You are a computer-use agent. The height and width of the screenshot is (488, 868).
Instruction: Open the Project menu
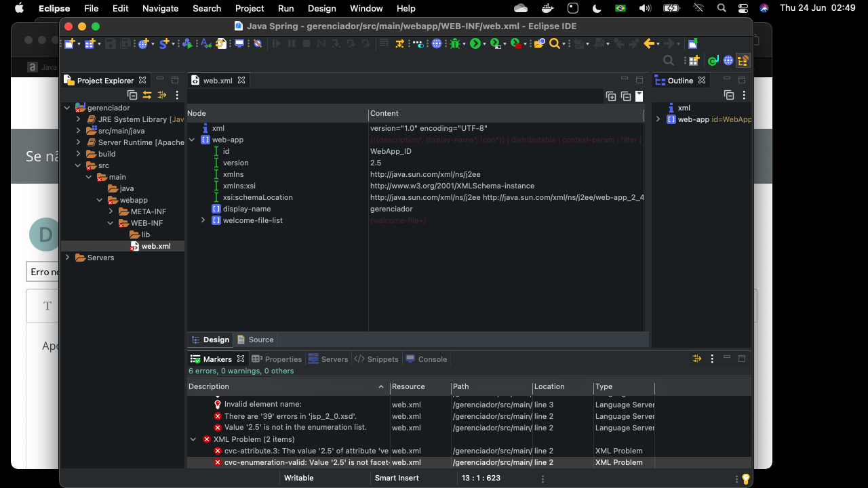(x=250, y=8)
